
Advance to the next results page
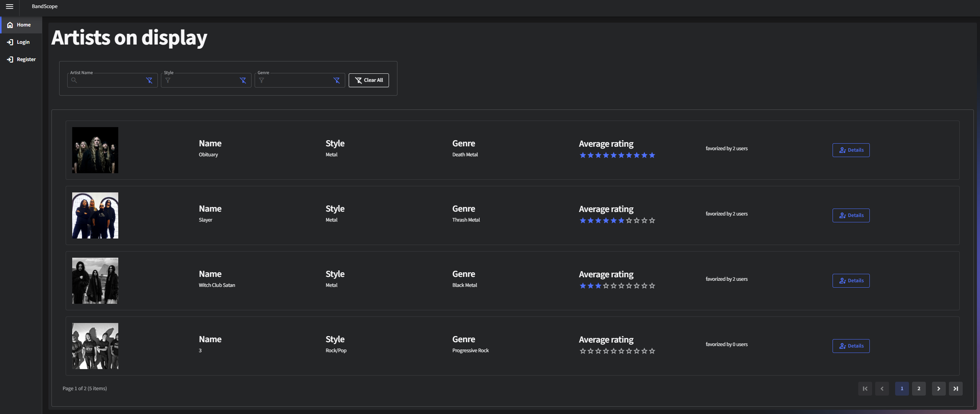pos(938,388)
